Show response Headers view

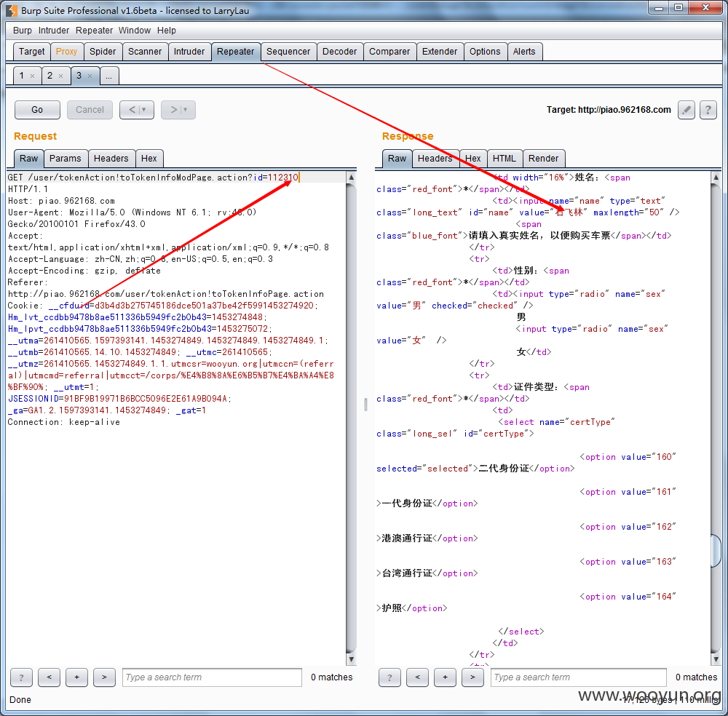click(435, 159)
